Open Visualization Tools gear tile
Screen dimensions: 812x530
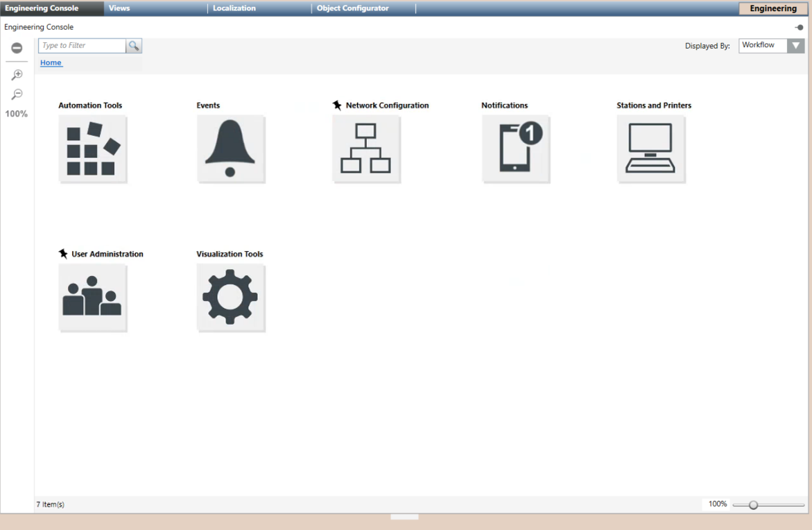tap(231, 297)
